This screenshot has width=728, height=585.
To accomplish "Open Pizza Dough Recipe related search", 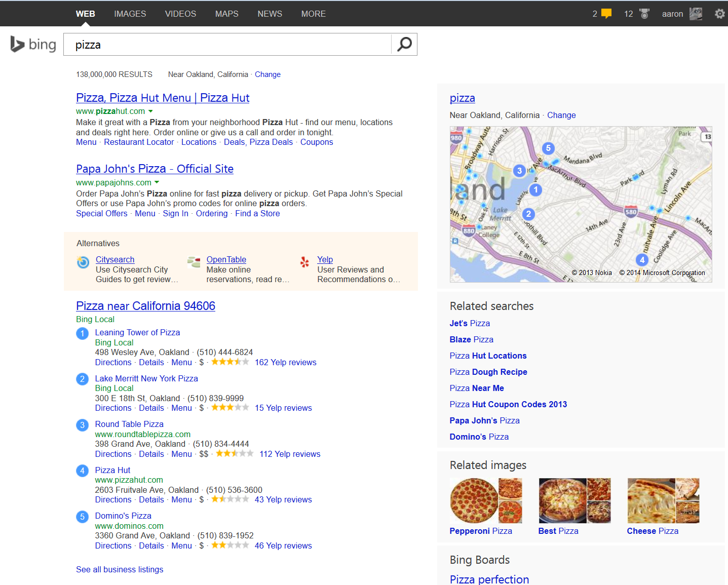I will click(x=488, y=372).
